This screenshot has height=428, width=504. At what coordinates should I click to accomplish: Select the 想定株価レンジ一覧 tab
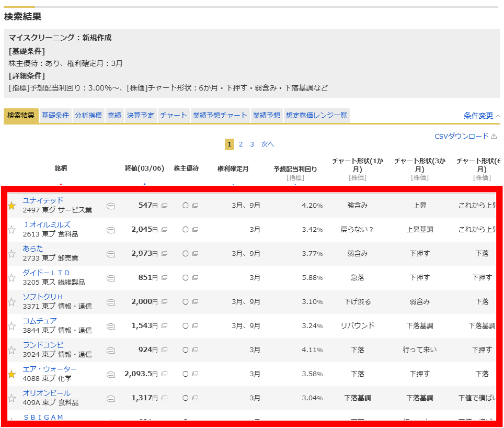point(316,116)
